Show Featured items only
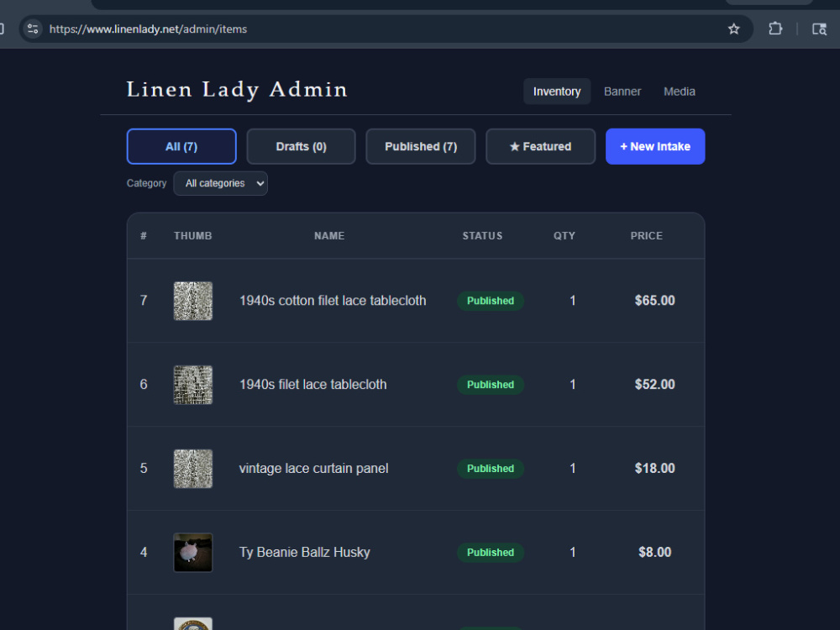This screenshot has height=630, width=840. pyautogui.click(x=540, y=146)
